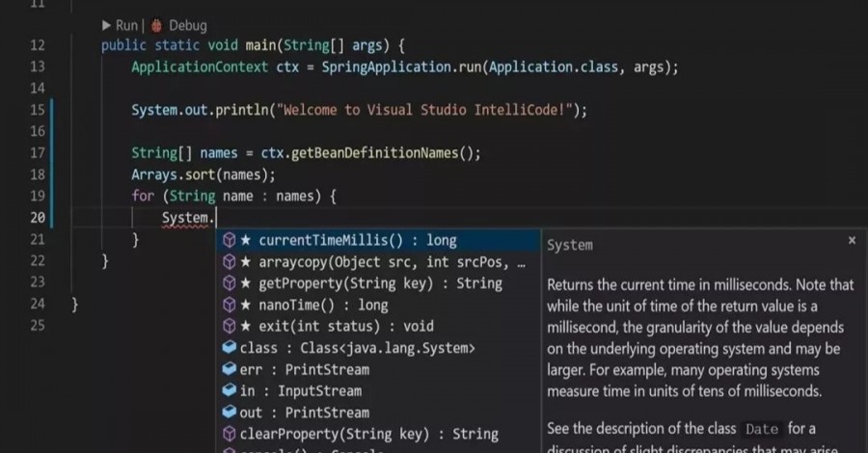Select the out : PrintStream suggestion
Image resolution: width=868 pixels, height=453 pixels.
pos(377,413)
